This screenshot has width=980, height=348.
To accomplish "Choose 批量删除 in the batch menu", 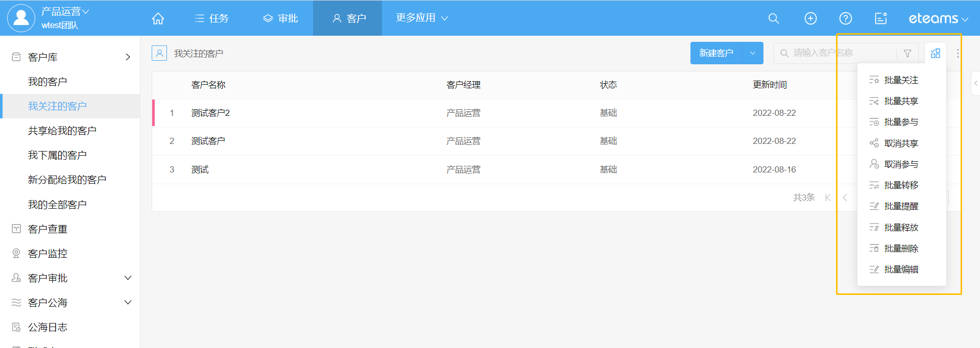I will click(x=901, y=248).
